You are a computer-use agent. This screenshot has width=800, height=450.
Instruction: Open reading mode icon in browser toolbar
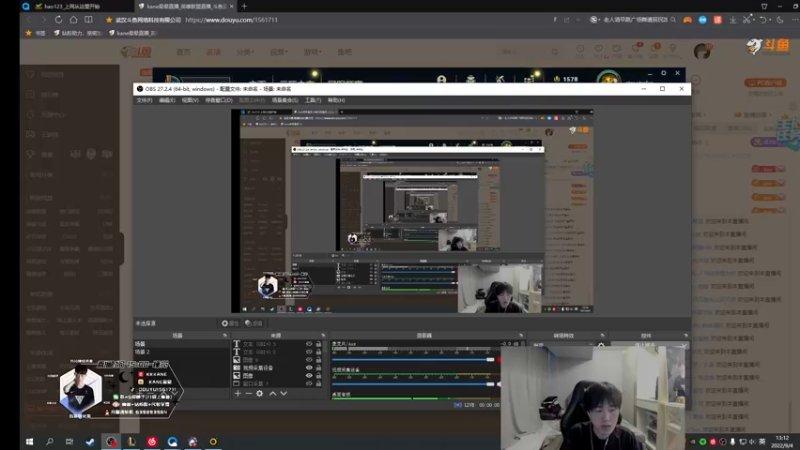[89, 20]
